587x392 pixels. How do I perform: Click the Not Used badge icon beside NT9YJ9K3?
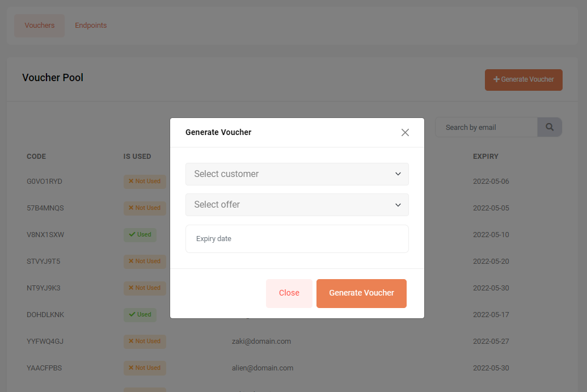pyautogui.click(x=131, y=288)
